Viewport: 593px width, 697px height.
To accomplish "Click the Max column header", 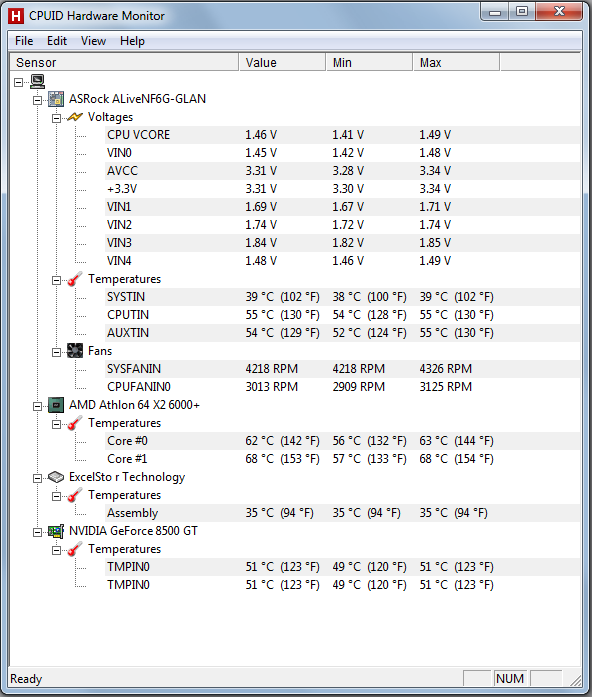I will click(456, 63).
